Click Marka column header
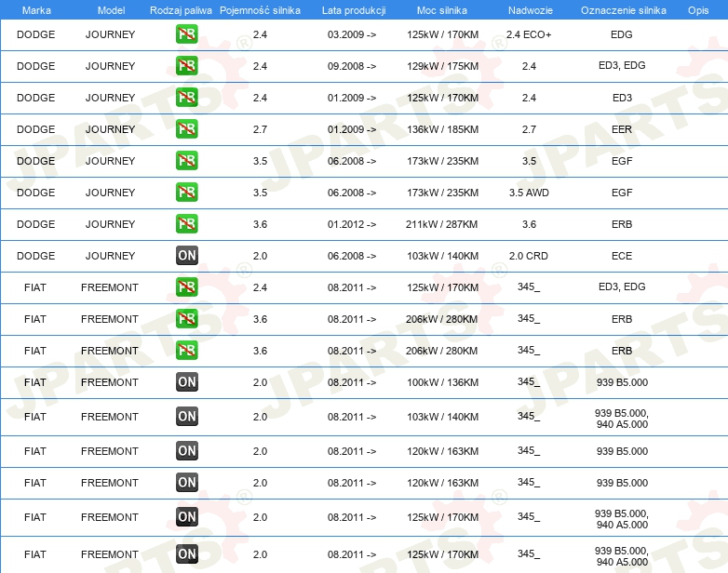The width and height of the screenshot is (728, 573). (36, 10)
